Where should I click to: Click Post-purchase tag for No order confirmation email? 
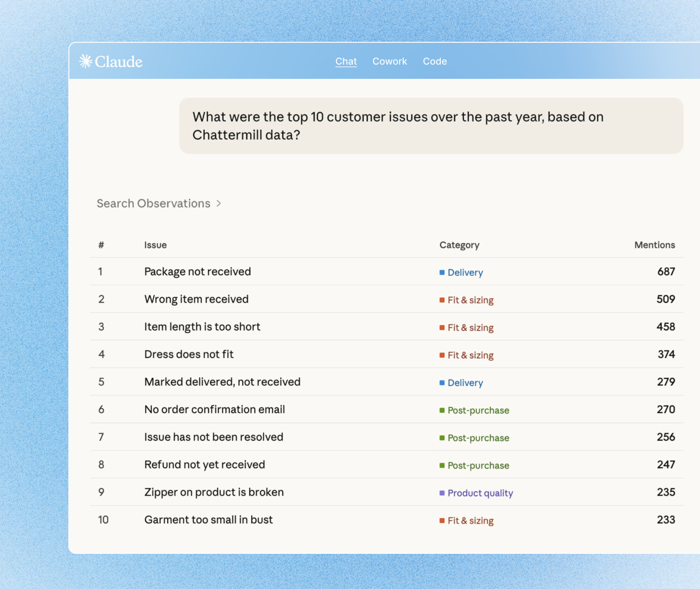tap(474, 410)
